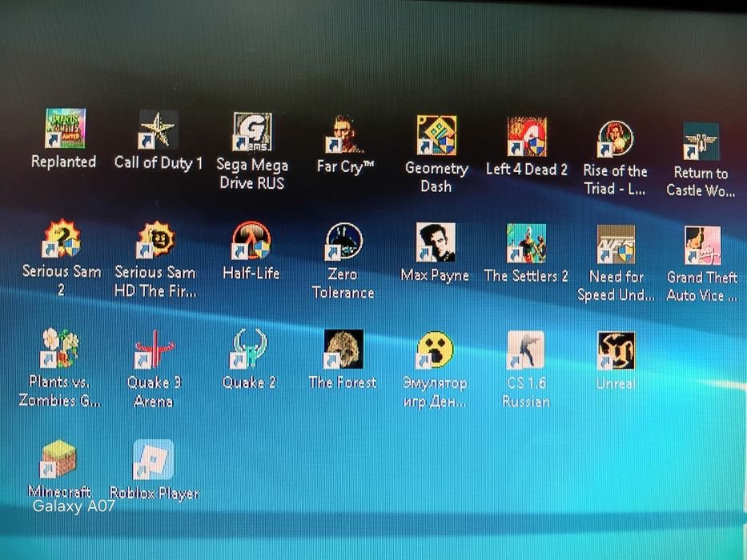Launch Return to Castle Wolfenstein icon
The width and height of the screenshot is (747, 560).
pos(701,142)
